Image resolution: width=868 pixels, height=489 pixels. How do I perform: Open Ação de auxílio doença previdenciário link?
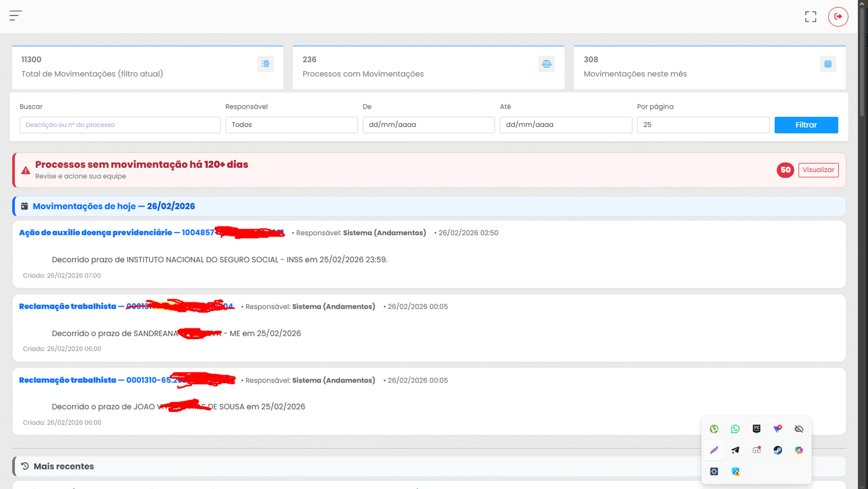click(95, 233)
